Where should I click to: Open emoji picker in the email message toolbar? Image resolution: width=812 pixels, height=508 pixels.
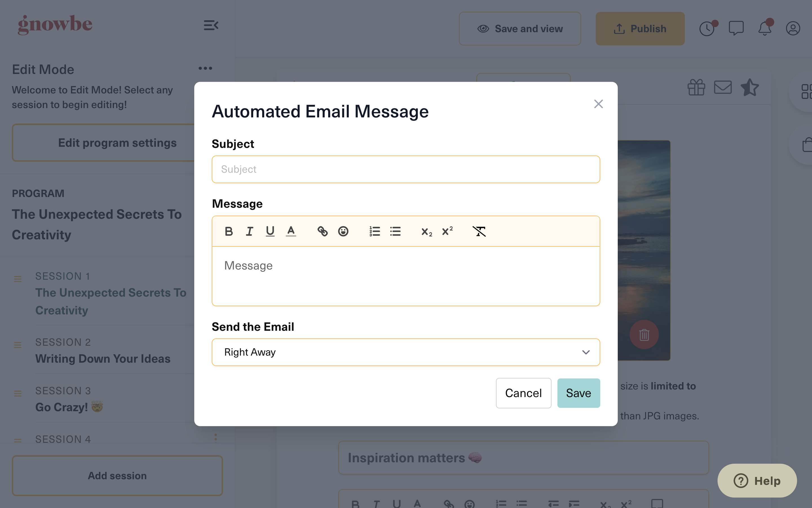pyautogui.click(x=343, y=231)
